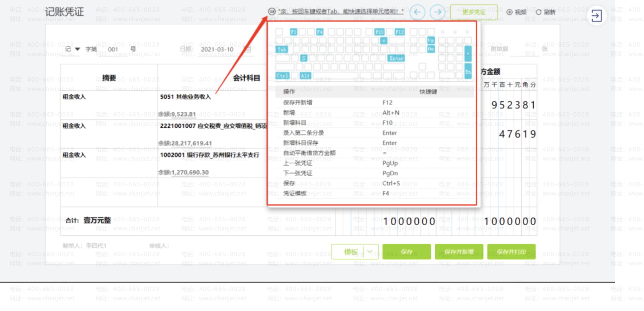
Task: Click the 审核人 label
Action: coord(159,246)
